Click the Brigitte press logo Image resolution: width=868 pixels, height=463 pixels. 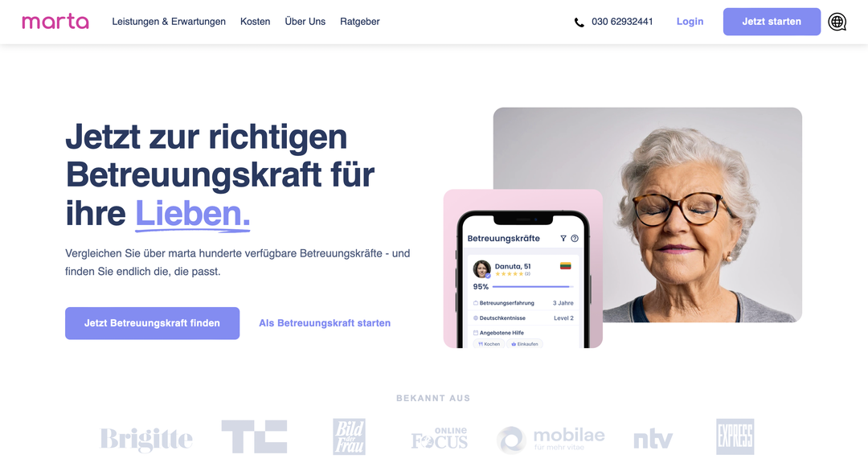[146, 440]
